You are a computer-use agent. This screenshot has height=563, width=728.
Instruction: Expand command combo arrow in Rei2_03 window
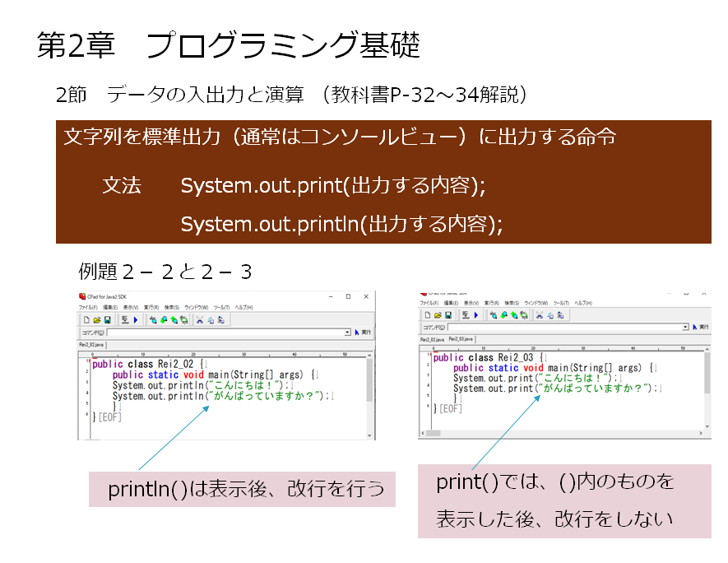685,328
